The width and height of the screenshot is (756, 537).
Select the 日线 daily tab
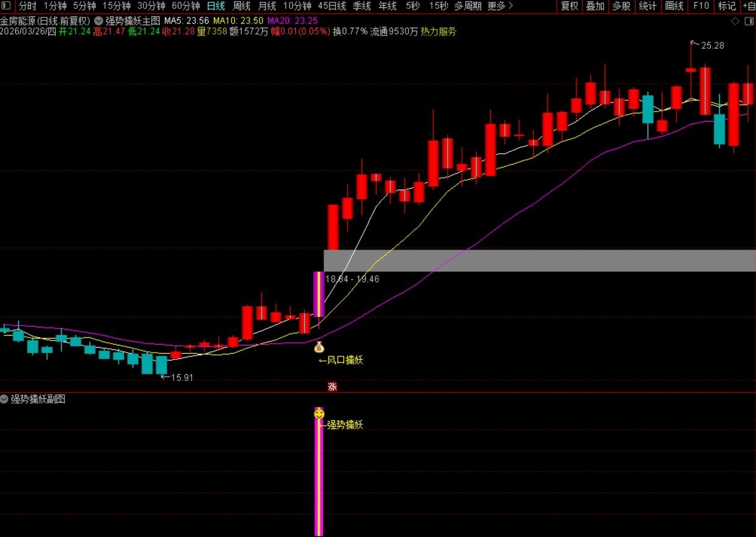pos(216,6)
